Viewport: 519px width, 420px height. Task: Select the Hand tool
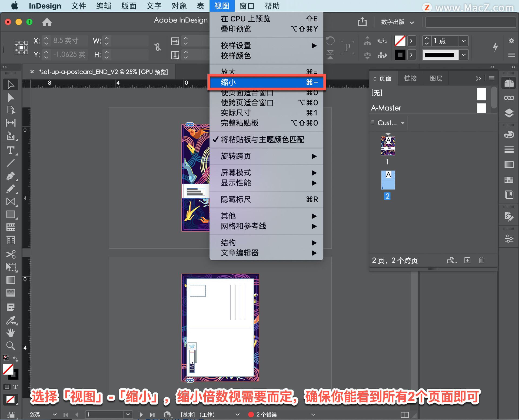click(11, 333)
